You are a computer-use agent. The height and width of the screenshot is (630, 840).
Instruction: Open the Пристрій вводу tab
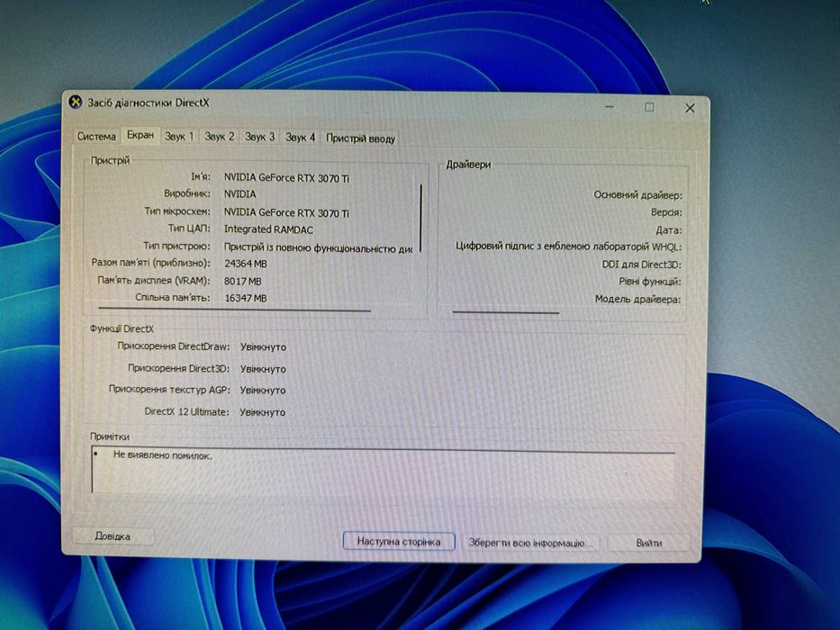(360, 139)
